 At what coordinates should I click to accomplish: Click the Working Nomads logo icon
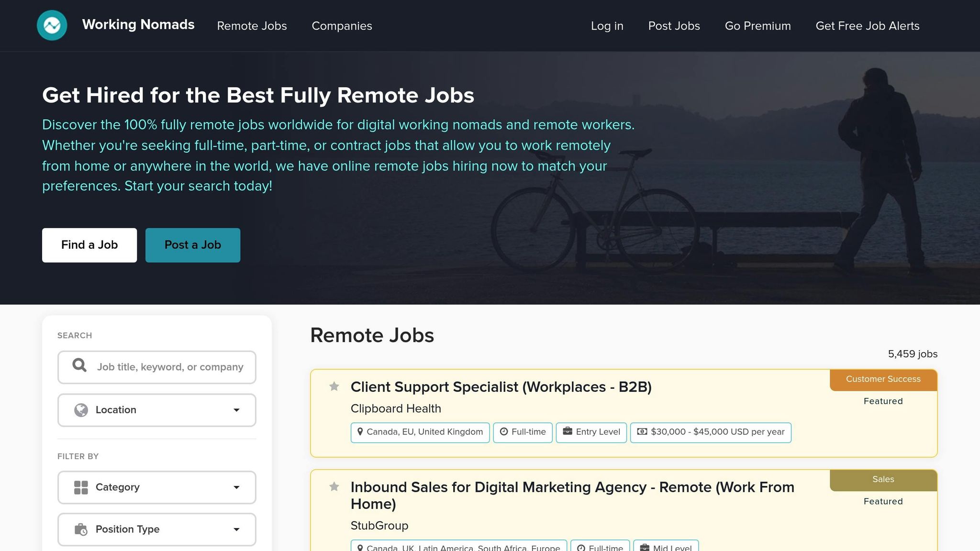coord(52,25)
